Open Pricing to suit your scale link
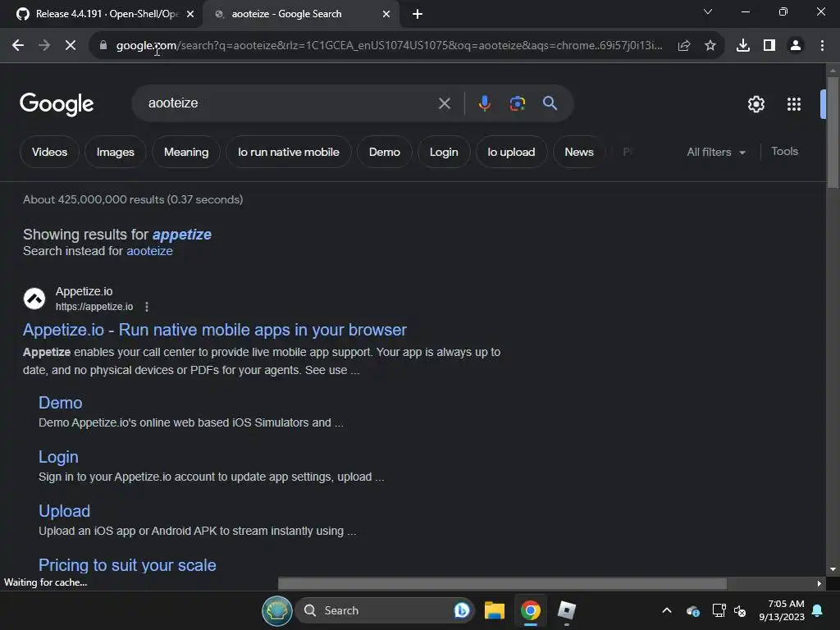This screenshot has width=840, height=630. pyautogui.click(x=127, y=565)
